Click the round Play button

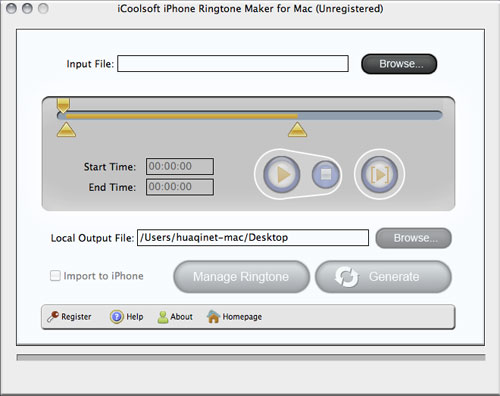tap(282, 174)
